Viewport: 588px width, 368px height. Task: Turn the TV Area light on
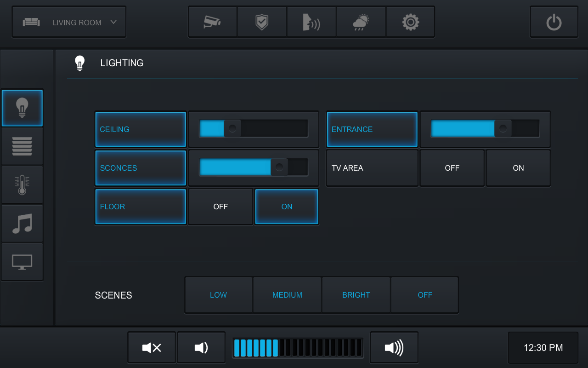click(518, 168)
